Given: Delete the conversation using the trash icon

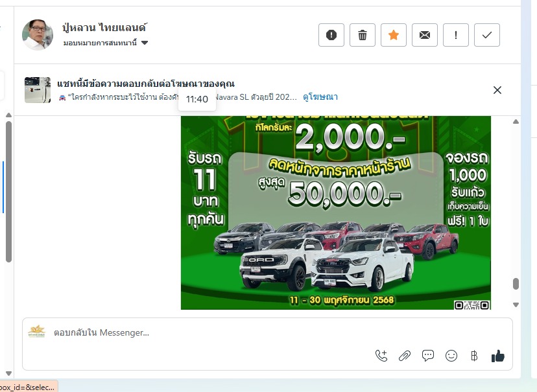Looking at the screenshot, I should click(x=363, y=35).
